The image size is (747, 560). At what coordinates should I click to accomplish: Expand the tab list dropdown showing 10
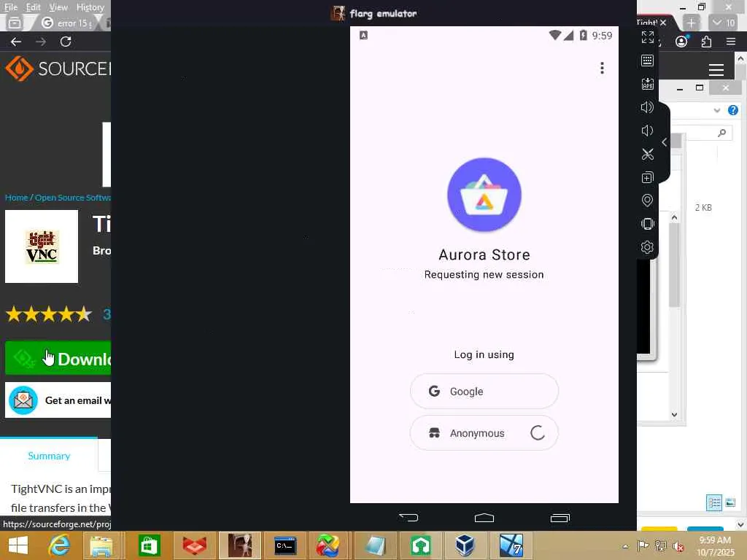point(724,23)
